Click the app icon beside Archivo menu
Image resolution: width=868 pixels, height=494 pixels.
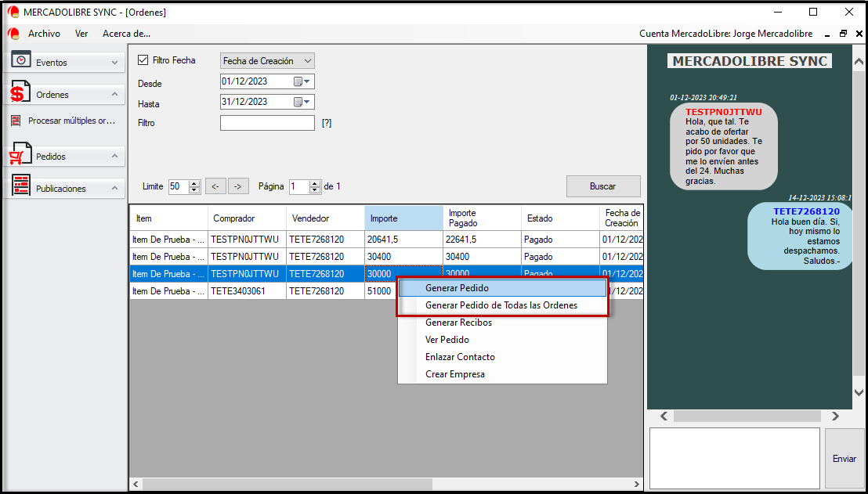(x=14, y=33)
